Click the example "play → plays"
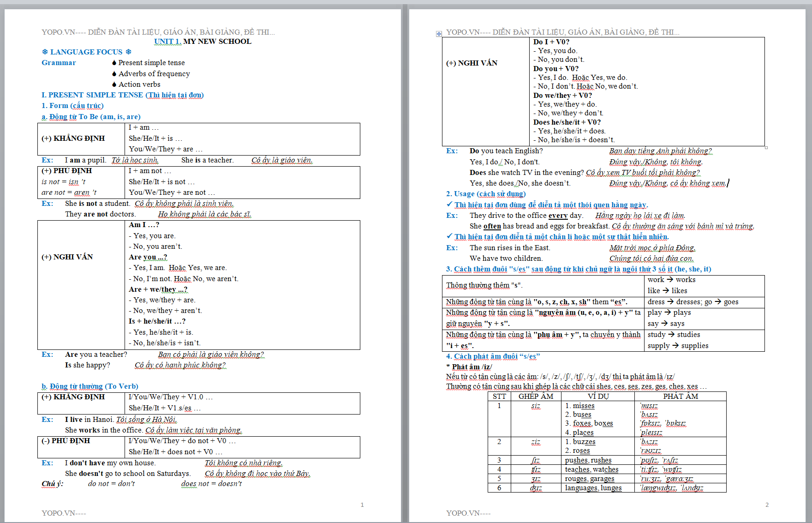The height and width of the screenshot is (523, 812). tap(669, 313)
